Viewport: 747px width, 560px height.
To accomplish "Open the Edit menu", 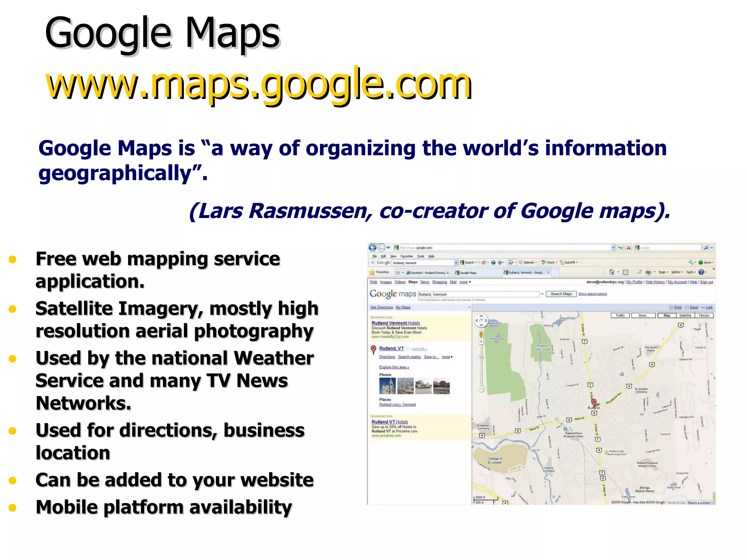I will [x=383, y=256].
